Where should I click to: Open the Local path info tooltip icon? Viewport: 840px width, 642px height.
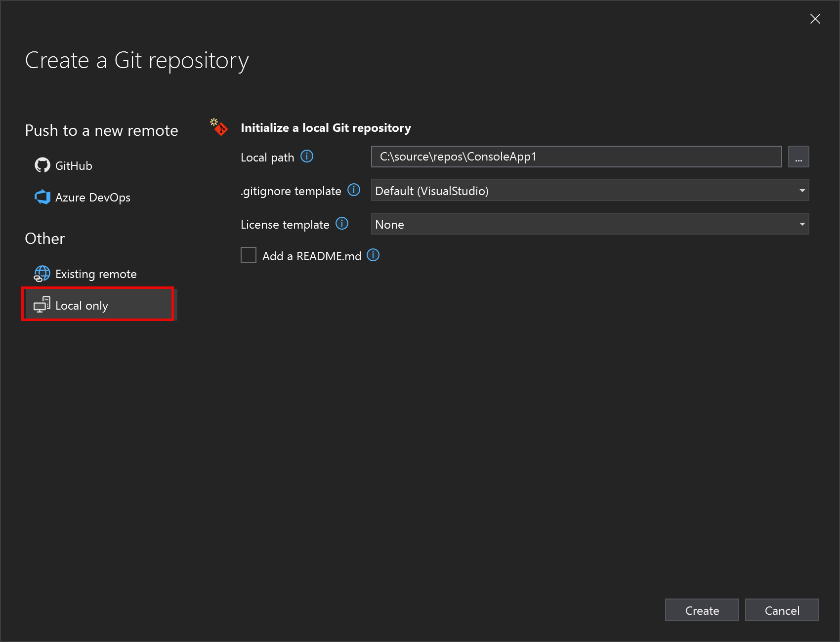coord(307,157)
